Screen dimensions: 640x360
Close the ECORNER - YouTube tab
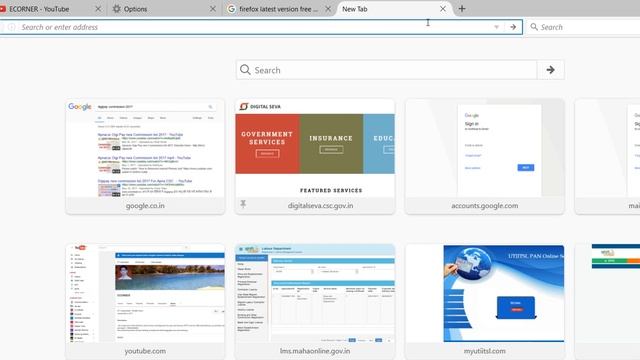click(98, 9)
